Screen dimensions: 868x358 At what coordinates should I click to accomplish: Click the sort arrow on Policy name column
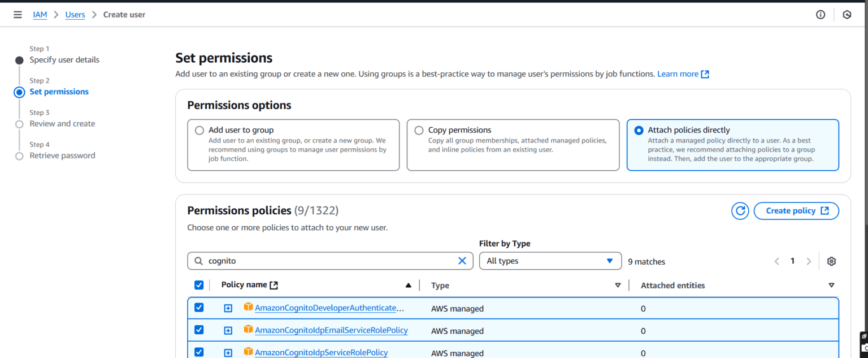point(409,285)
